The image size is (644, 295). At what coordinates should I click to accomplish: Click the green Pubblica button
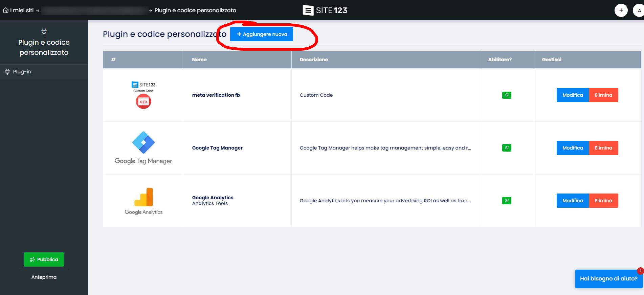pos(44,259)
